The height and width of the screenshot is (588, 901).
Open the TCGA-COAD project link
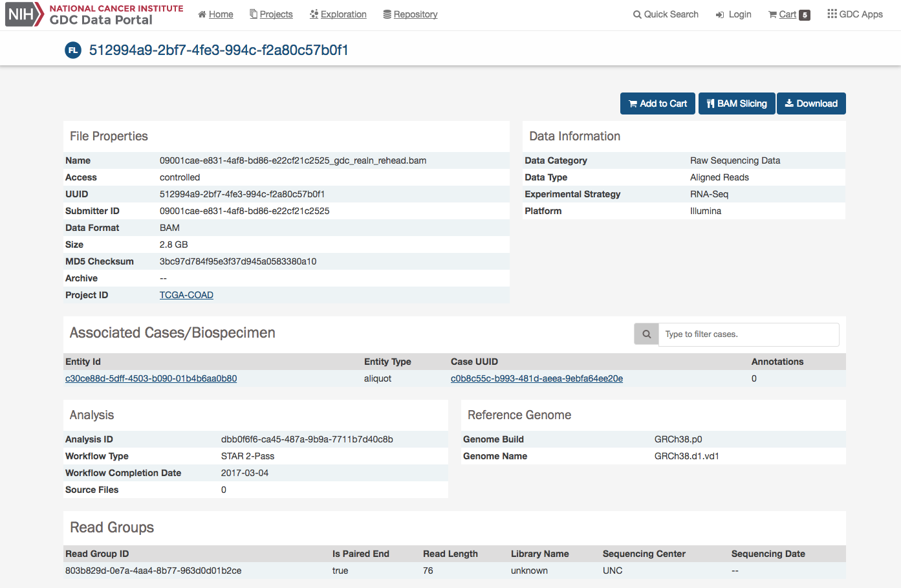[x=186, y=295]
